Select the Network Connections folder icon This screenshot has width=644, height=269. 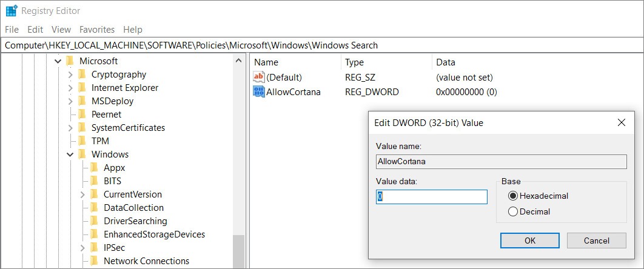[94, 261]
